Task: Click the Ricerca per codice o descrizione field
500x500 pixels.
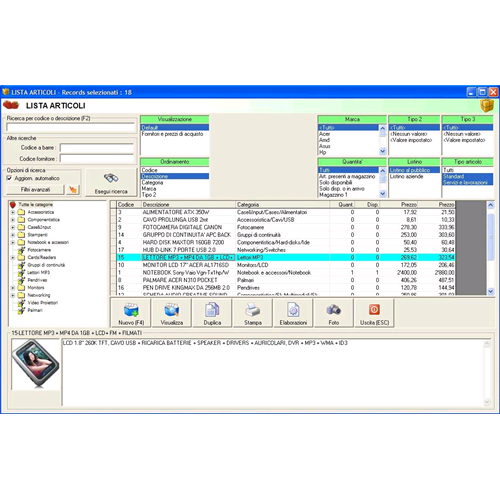Action: 70,127
